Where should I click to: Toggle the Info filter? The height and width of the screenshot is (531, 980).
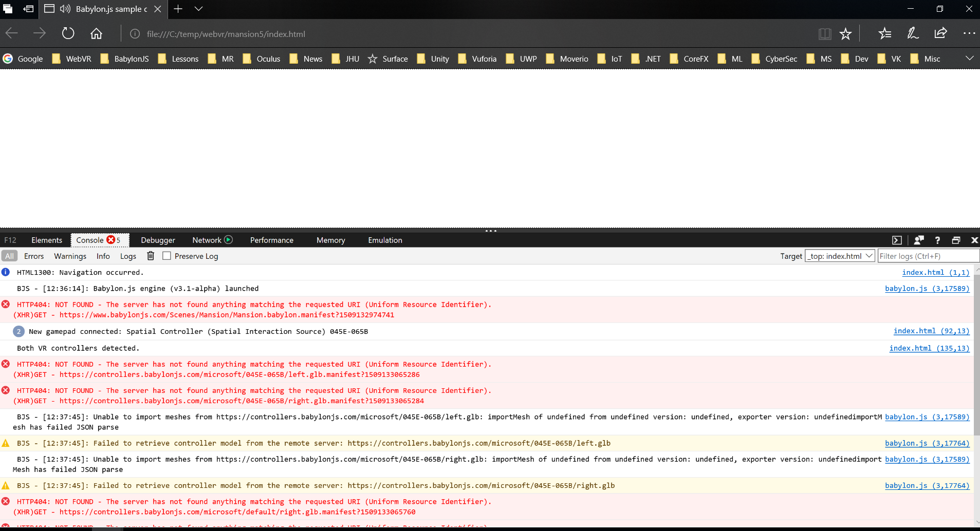pos(103,256)
